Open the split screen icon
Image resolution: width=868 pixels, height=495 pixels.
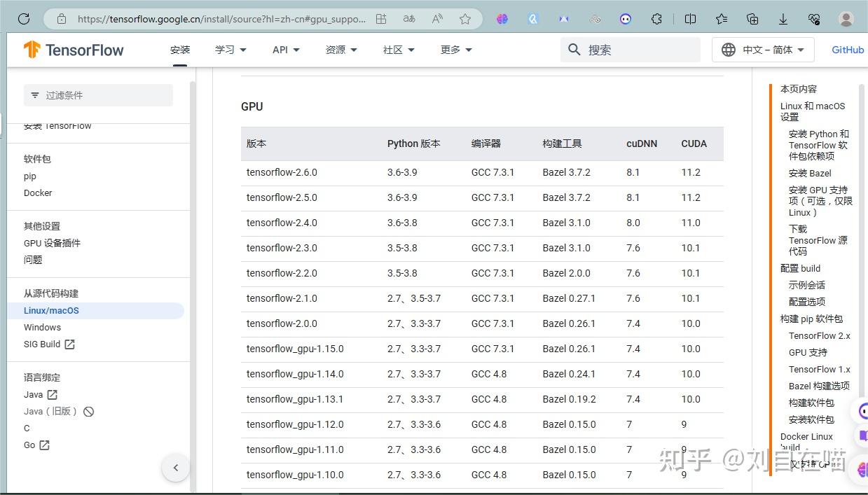690,19
